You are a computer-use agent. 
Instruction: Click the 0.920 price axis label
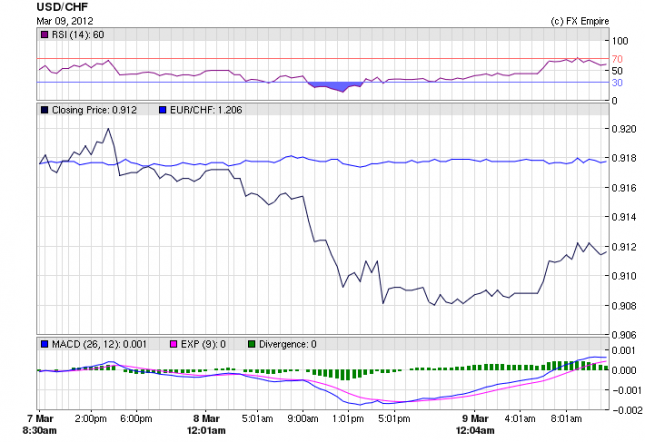click(x=624, y=129)
